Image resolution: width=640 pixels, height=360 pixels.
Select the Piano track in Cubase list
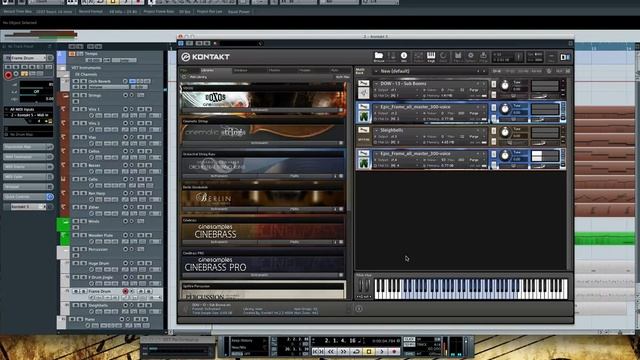(90, 319)
